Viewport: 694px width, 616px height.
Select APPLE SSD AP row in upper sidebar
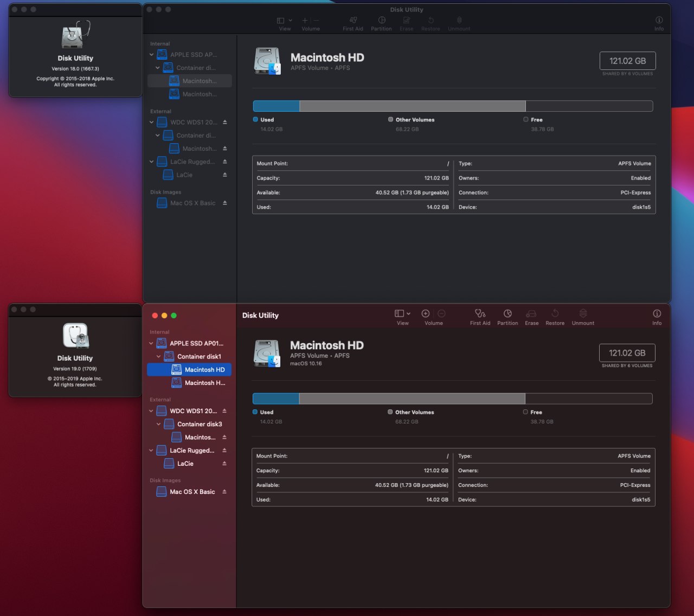[x=190, y=55]
